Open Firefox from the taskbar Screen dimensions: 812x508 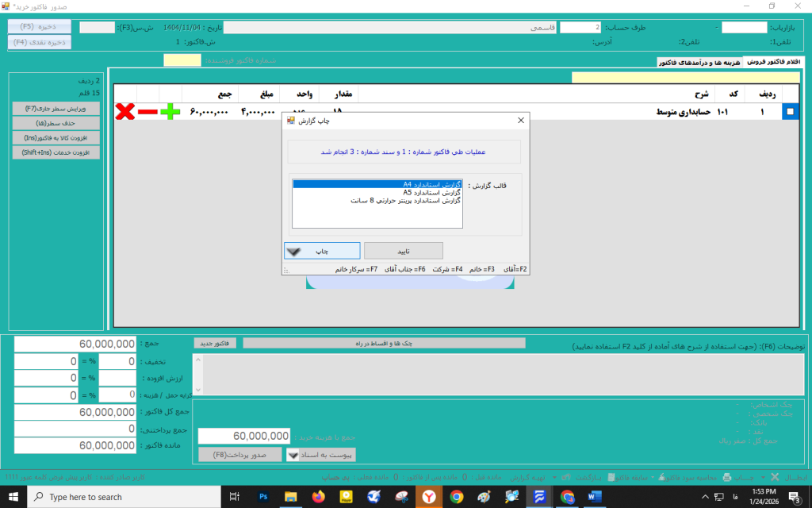[x=318, y=497]
